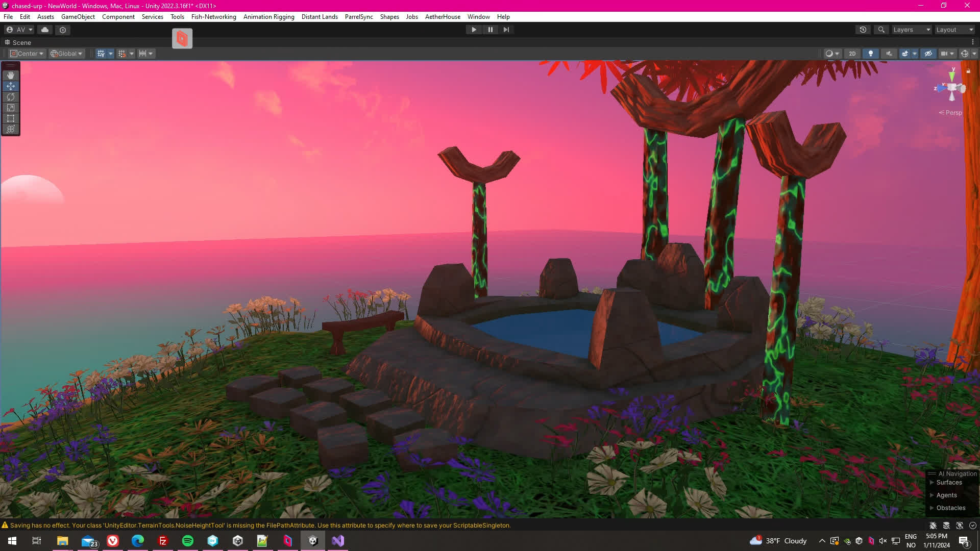Open Spotify from the taskbar
Screen dimensions: 980x551
click(x=188, y=541)
